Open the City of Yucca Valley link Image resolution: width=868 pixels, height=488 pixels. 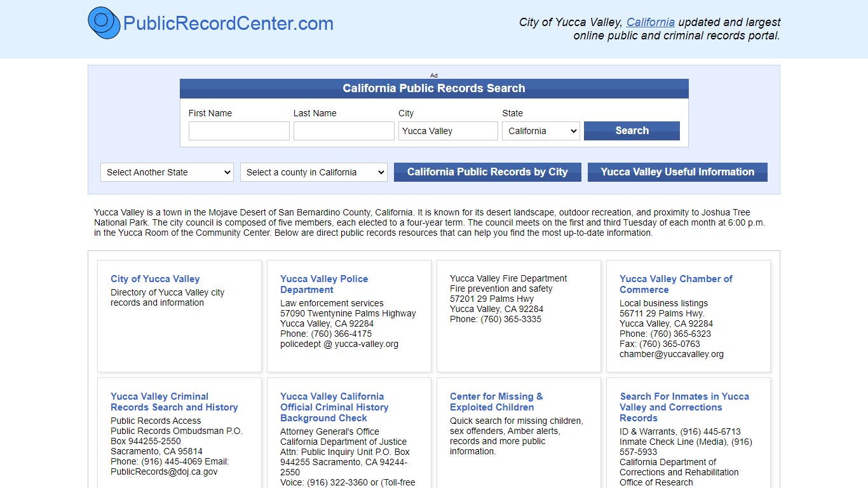(x=155, y=279)
